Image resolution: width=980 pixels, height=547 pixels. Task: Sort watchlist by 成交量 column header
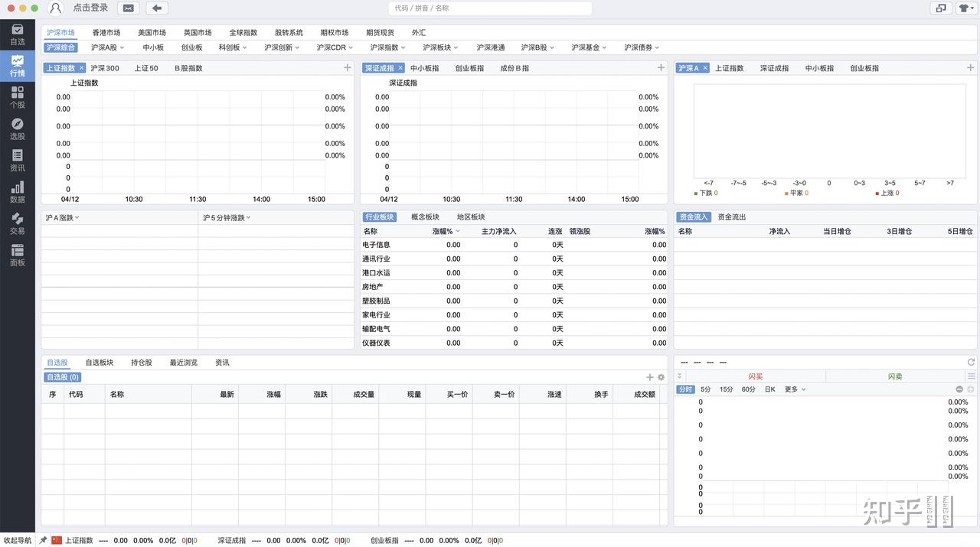[x=364, y=394]
